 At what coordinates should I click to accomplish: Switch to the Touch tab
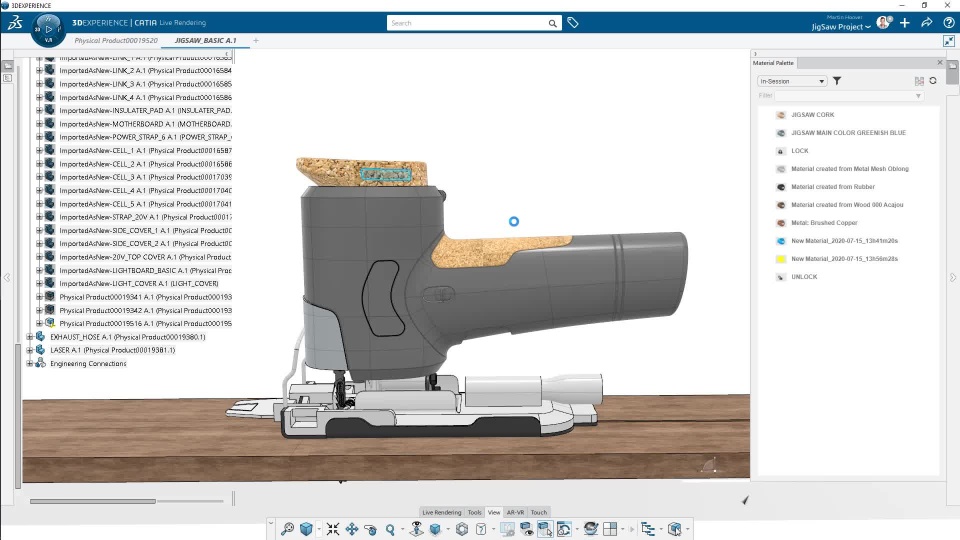click(x=539, y=512)
